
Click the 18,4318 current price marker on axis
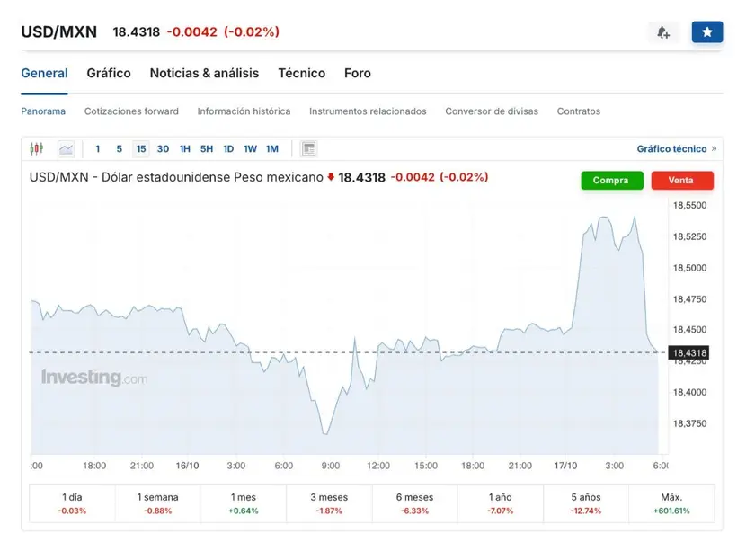point(689,352)
